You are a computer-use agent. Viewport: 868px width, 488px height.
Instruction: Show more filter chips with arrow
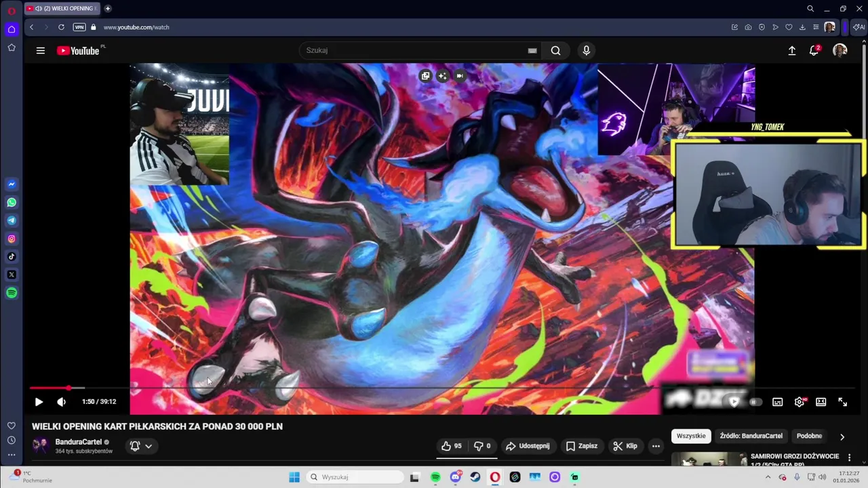click(x=842, y=436)
